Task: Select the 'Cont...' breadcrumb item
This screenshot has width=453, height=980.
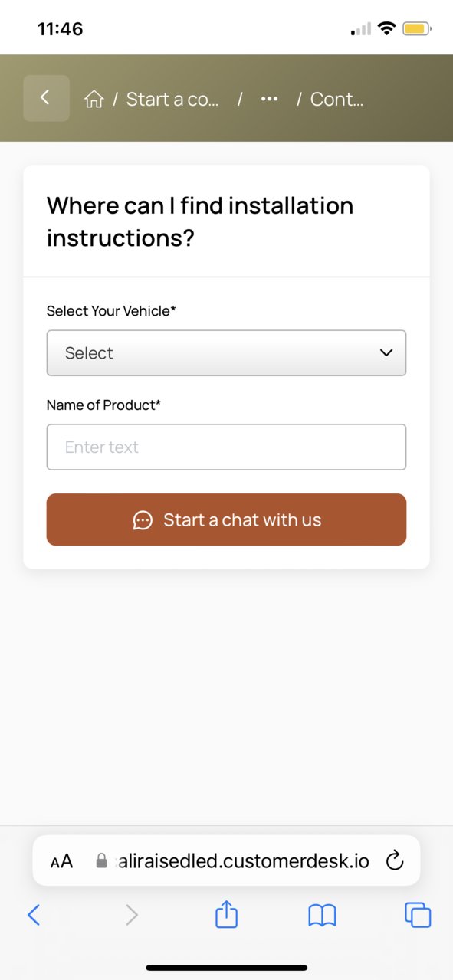Action: click(x=336, y=99)
